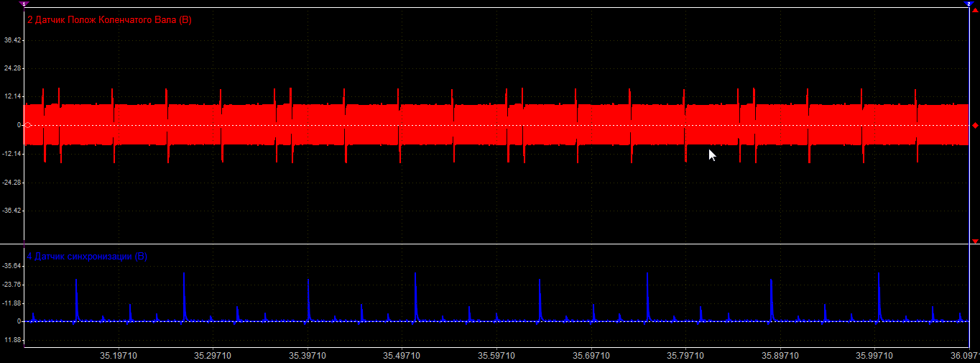Image resolution: width=980 pixels, height=363 pixels.
Task: Click the -12.14 voltage axis label
Action: 11,154
